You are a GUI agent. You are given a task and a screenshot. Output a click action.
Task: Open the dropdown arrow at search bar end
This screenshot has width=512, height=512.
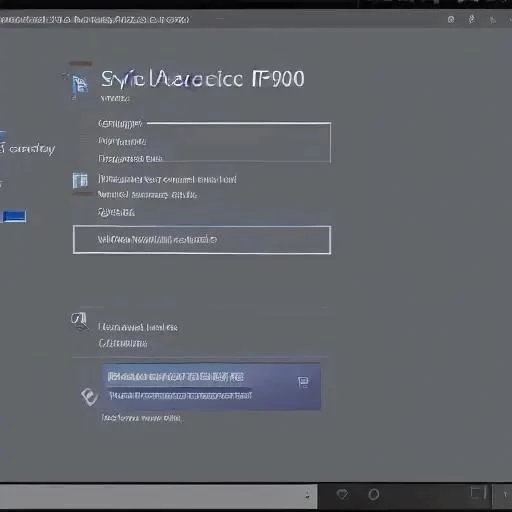[307, 496]
